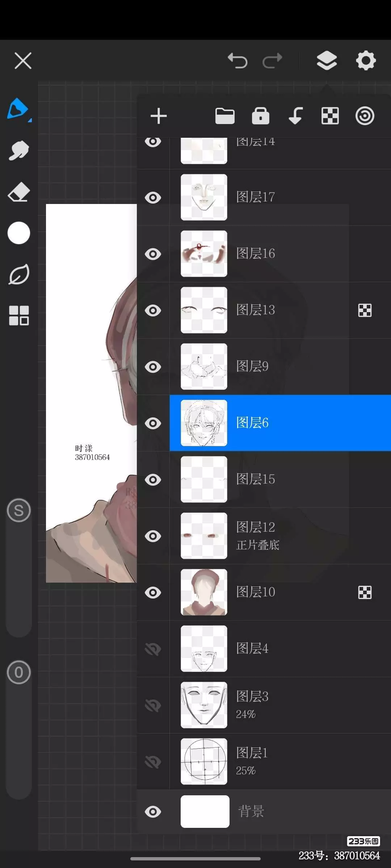Select the eraser tool
Image resolution: width=391 pixels, height=868 pixels.
(x=19, y=192)
